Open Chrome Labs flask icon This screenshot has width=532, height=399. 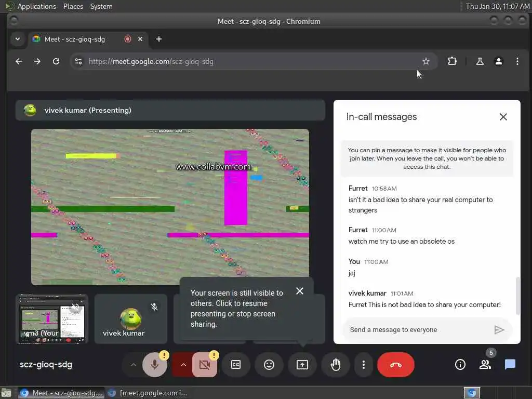coord(480,61)
